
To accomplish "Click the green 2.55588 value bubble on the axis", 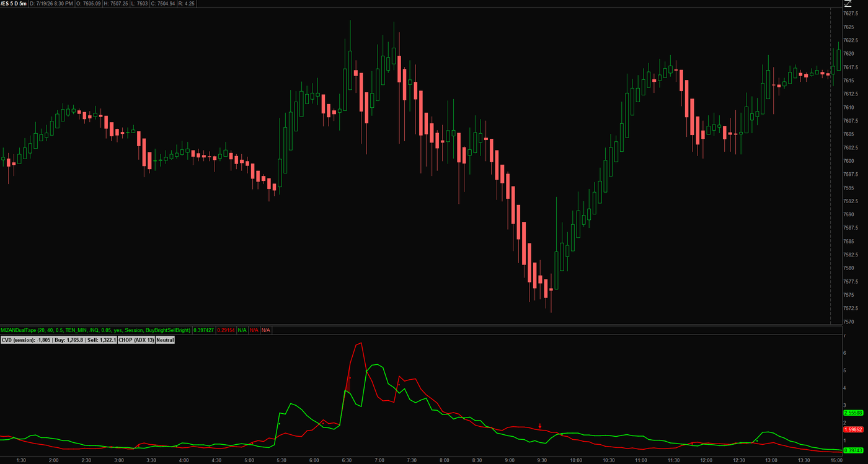I will [x=853, y=413].
